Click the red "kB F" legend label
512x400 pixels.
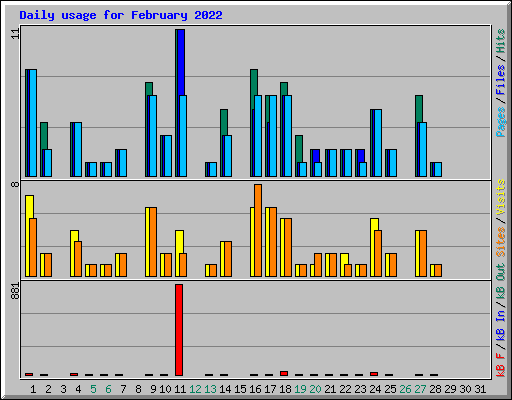[500, 365]
